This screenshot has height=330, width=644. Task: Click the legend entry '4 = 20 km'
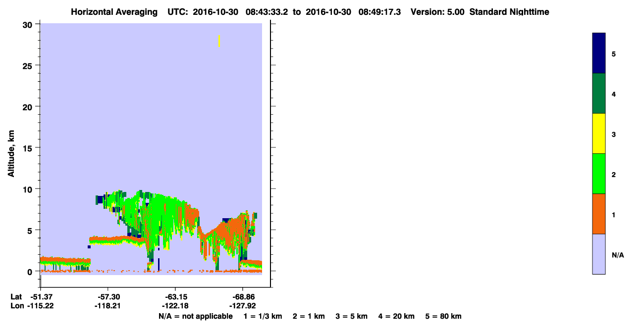(x=396, y=316)
